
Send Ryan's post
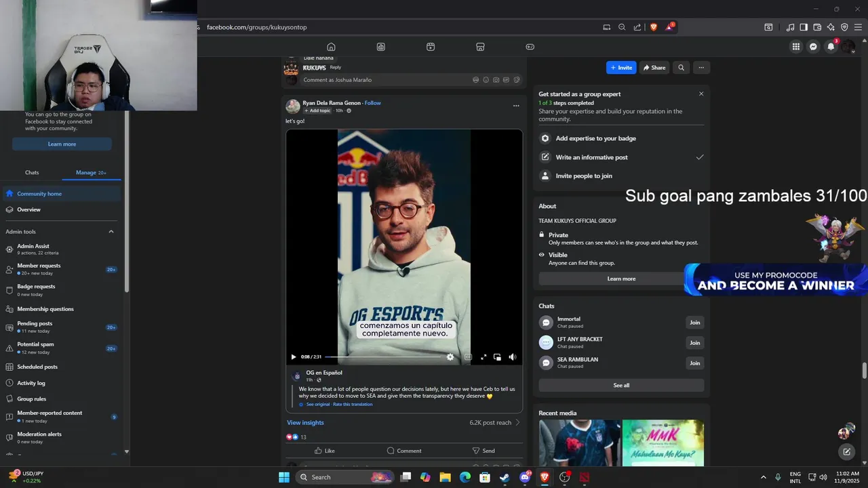tap(484, 451)
